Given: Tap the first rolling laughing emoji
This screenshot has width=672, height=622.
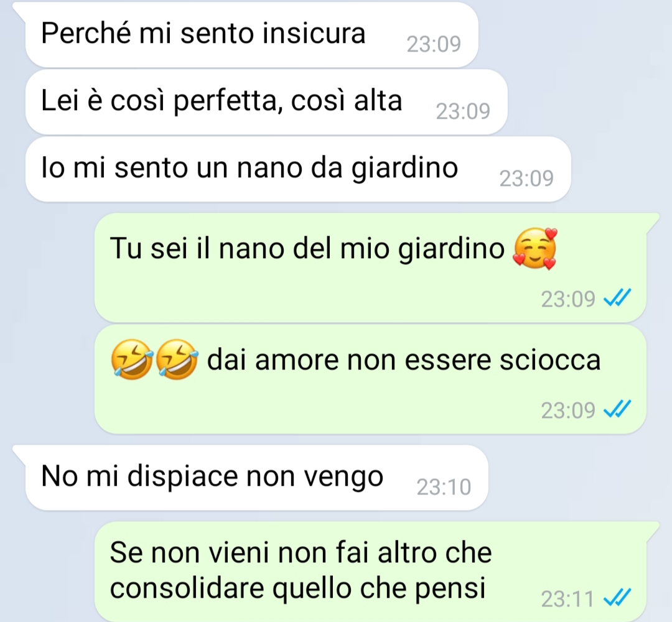Looking at the screenshot, I should [x=133, y=360].
